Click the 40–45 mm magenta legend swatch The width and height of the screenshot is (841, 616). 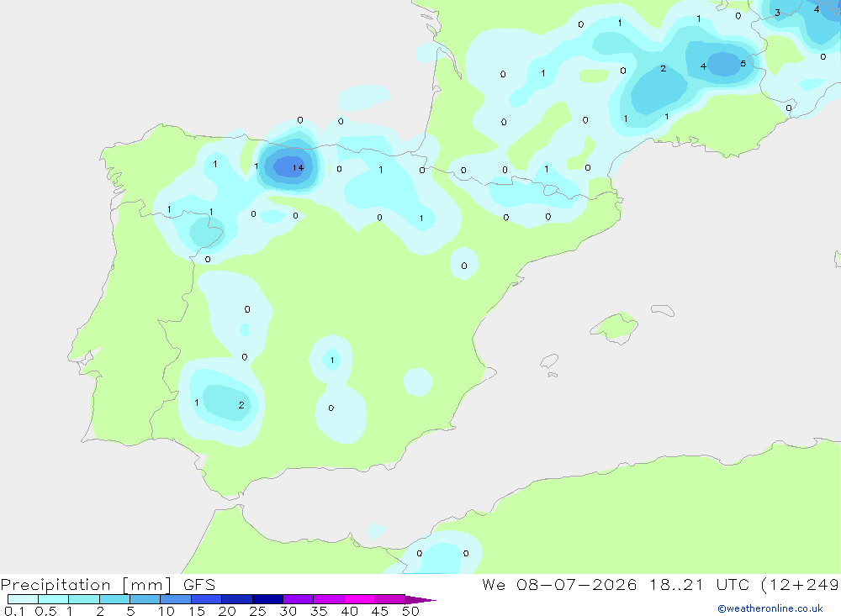click(359, 599)
